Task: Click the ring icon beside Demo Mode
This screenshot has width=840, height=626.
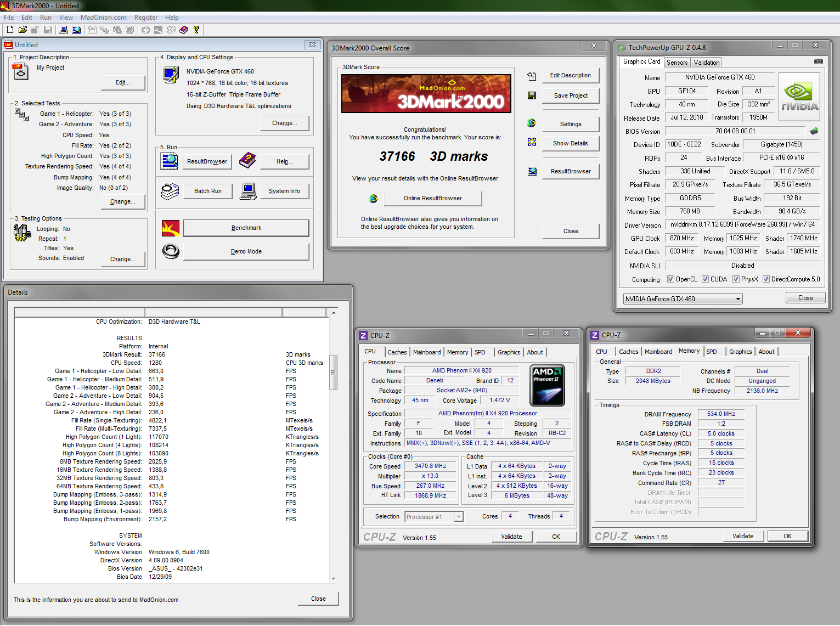Action: point(171,251)
